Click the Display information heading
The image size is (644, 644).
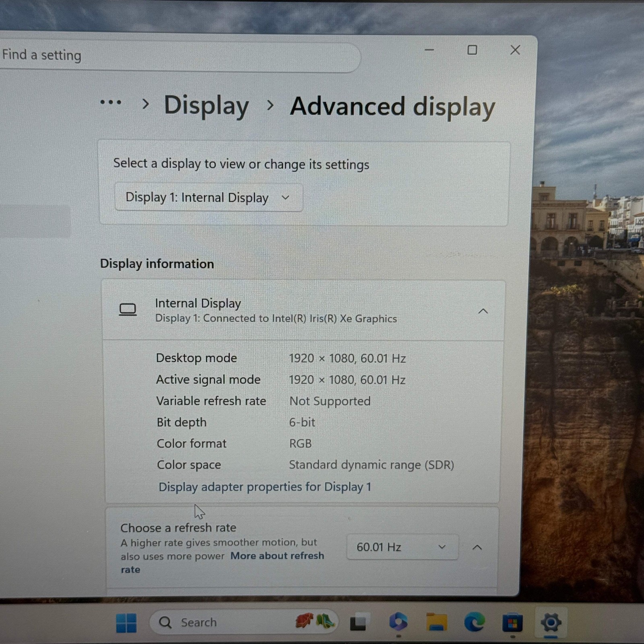tap(157, 264)
